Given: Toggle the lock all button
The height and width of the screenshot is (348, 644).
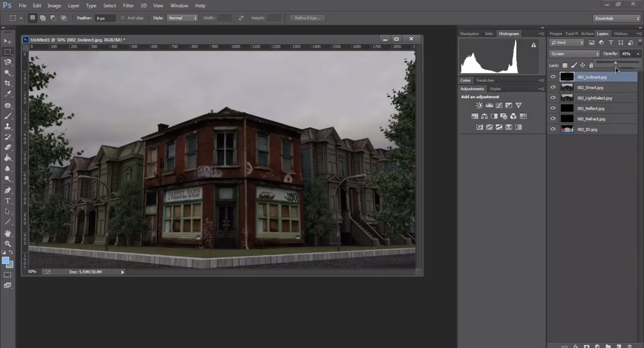Looking at the screenshot, I should 591,66.
